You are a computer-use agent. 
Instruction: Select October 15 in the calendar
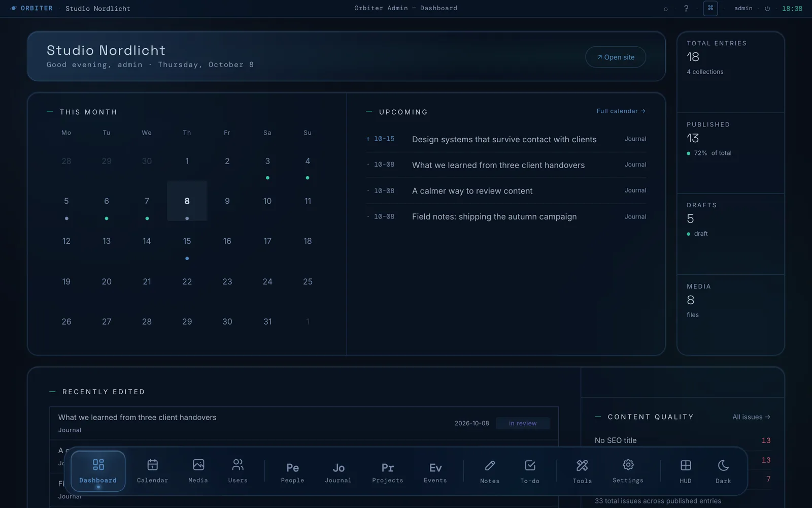point(187,241)
